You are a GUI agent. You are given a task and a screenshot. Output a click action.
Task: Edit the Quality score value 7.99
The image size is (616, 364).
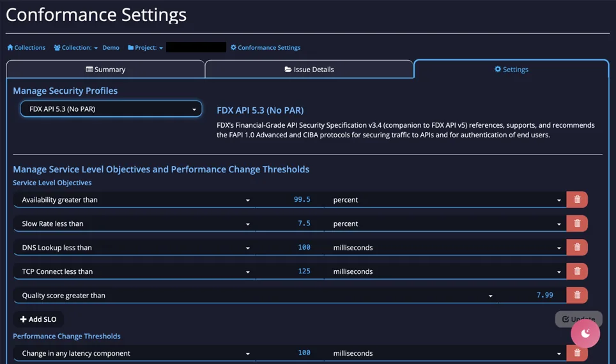tap(532, 295)
